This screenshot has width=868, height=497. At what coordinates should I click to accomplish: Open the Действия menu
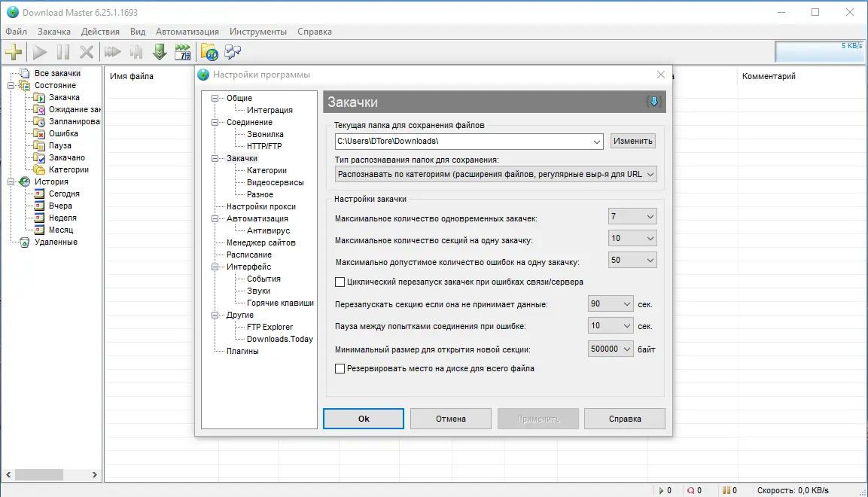[100, 32]
